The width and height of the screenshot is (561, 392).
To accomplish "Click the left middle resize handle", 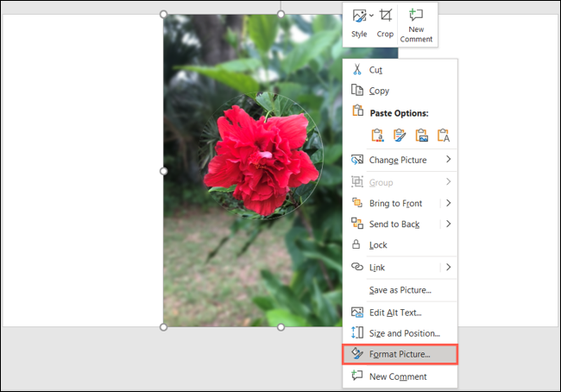I will [164, 171].
